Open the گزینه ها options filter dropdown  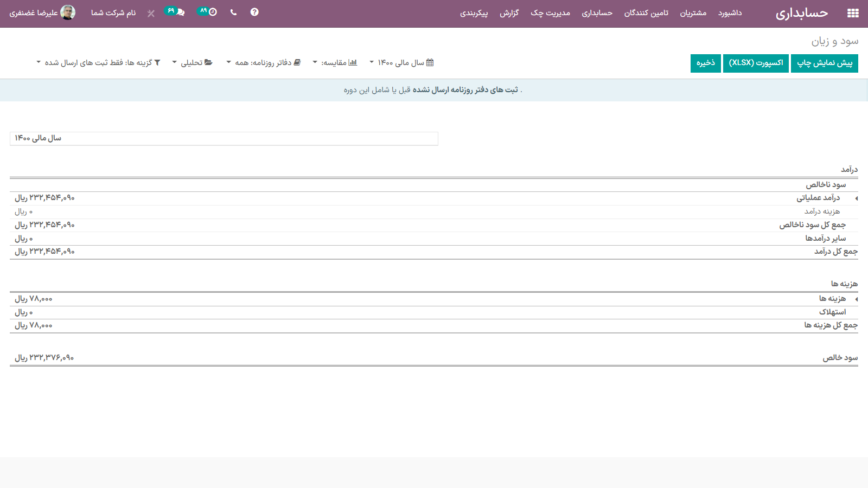98,62
